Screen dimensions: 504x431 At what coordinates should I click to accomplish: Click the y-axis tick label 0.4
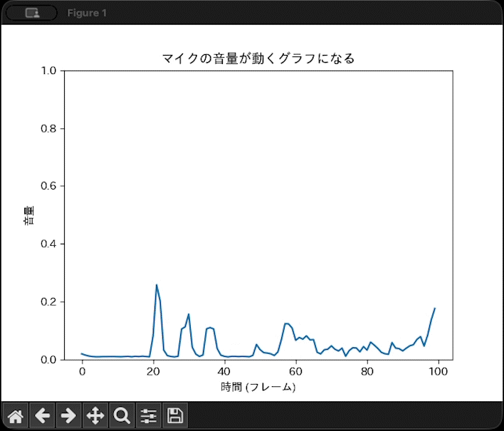pyautogui.click(x=48, y=244)
